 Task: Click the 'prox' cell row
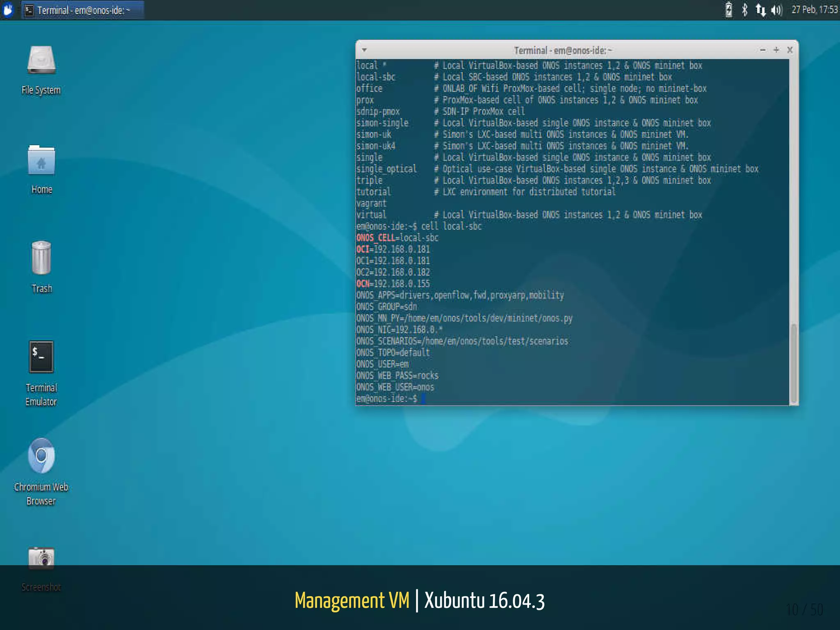tap(527, 100)
